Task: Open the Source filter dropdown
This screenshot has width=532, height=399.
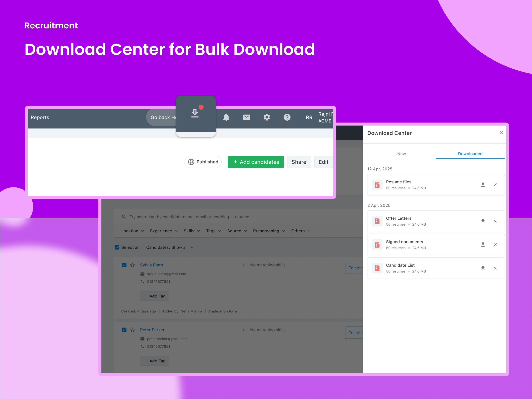Action: coord(237,231)
